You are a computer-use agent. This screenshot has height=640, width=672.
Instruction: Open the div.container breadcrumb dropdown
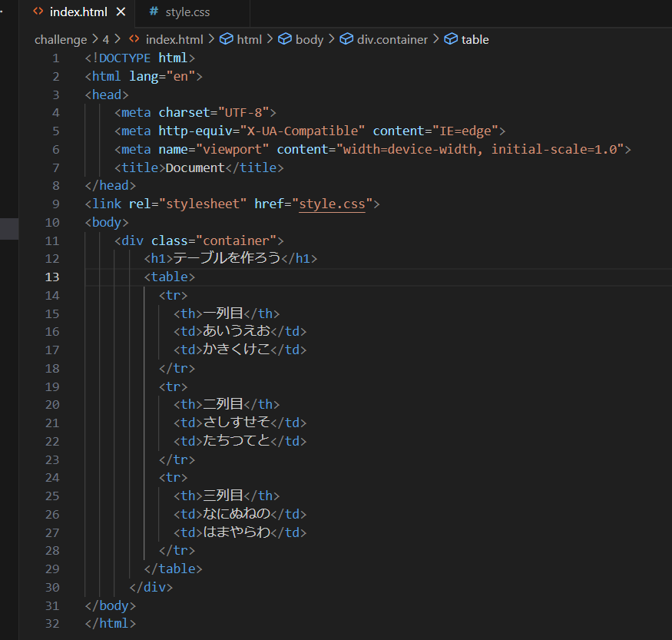click(392, 39)
